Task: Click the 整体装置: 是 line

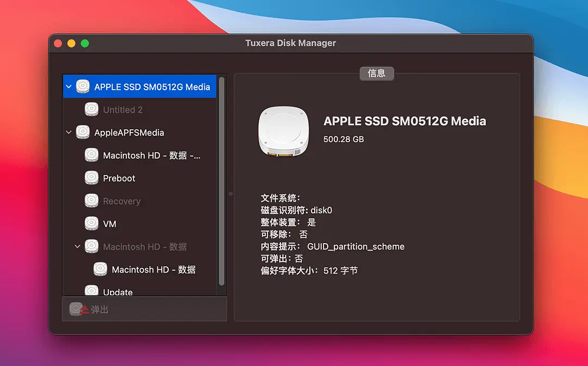Action: pyautogui.click(x=288, y=222)
